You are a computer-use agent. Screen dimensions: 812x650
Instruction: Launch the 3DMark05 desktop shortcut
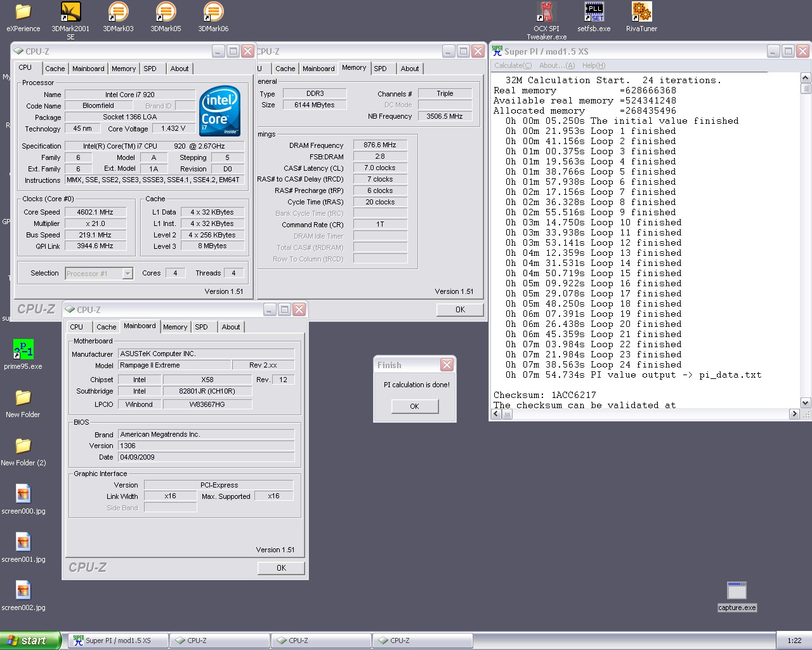pyautogui.click(x=166, y=17)
